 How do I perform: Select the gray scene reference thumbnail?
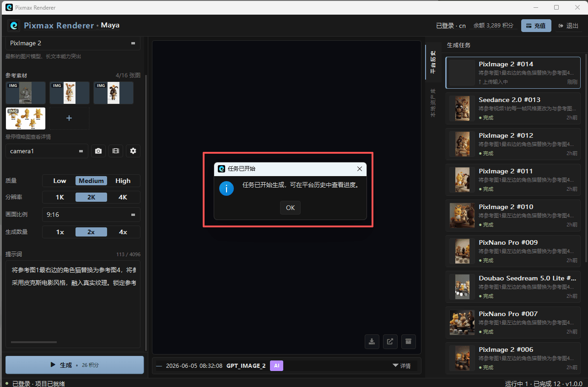[x=26, y=93]
